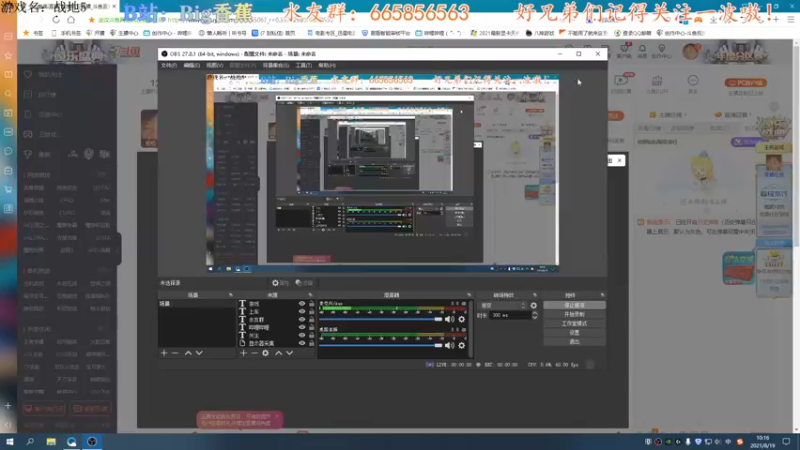This screenshot has width=800, height=450.
Task: Hide the 主库 text source
Action: pyautogui.click(x=302, y=311)
